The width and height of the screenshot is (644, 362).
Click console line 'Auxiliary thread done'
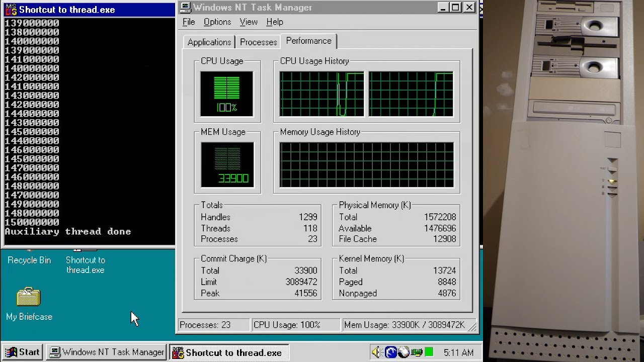point(68,232)
